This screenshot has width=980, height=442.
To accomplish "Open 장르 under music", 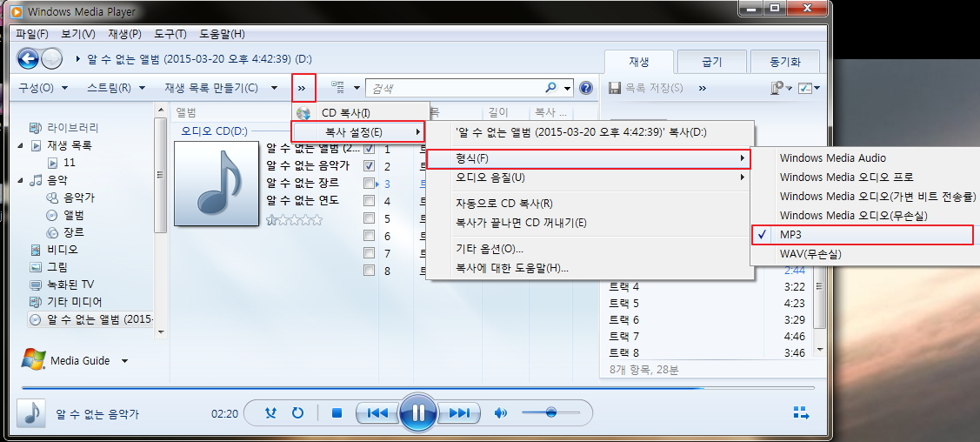I will 73,232.
